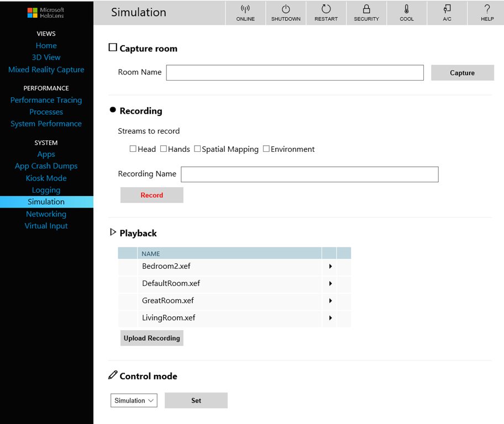Enable the Head stream checkbox
Screen dimensions: 504x424
pyautogui.click(x=133, y=149)
